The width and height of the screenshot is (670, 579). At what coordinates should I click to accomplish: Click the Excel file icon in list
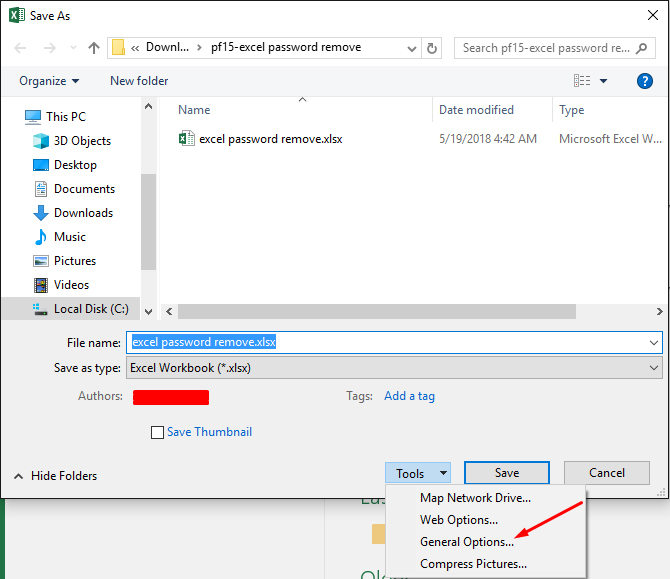186,139
